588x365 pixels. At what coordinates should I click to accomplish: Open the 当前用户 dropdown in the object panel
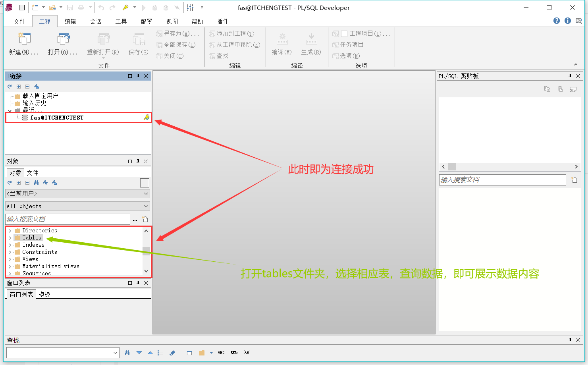pyautogui.click(x=77, y=193)
